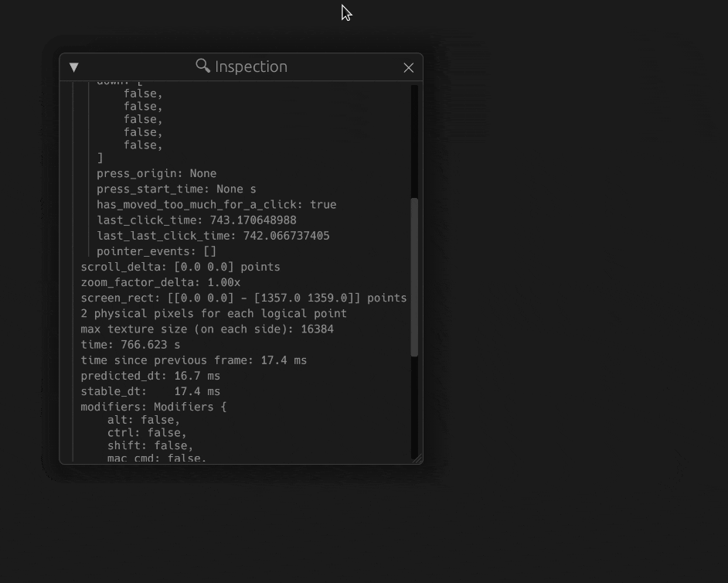
Task: Click the bottom-right corner resize grip
Action: coord(417,459)
